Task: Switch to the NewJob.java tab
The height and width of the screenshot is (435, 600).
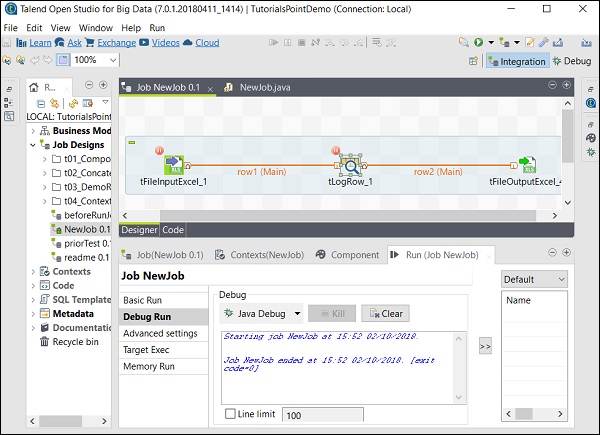Action: (257, 87)
